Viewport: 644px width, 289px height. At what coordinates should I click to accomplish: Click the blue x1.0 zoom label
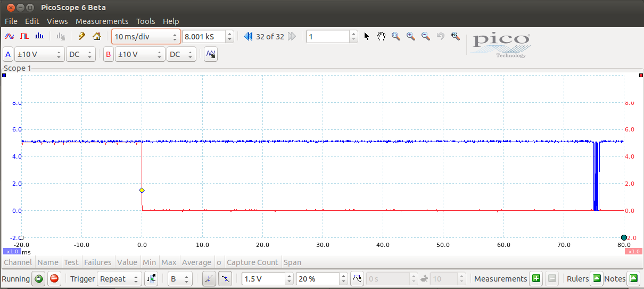point(11,252)
